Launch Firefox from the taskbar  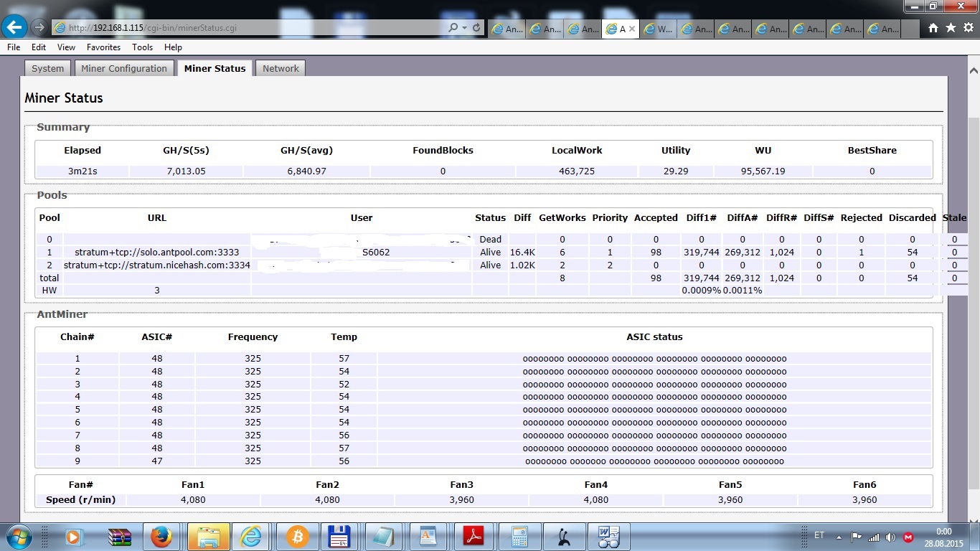161,537
